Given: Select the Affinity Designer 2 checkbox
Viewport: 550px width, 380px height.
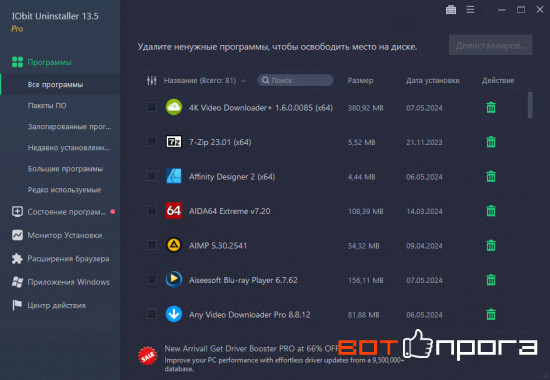Looking at the screenshot, I should (152, 176).
